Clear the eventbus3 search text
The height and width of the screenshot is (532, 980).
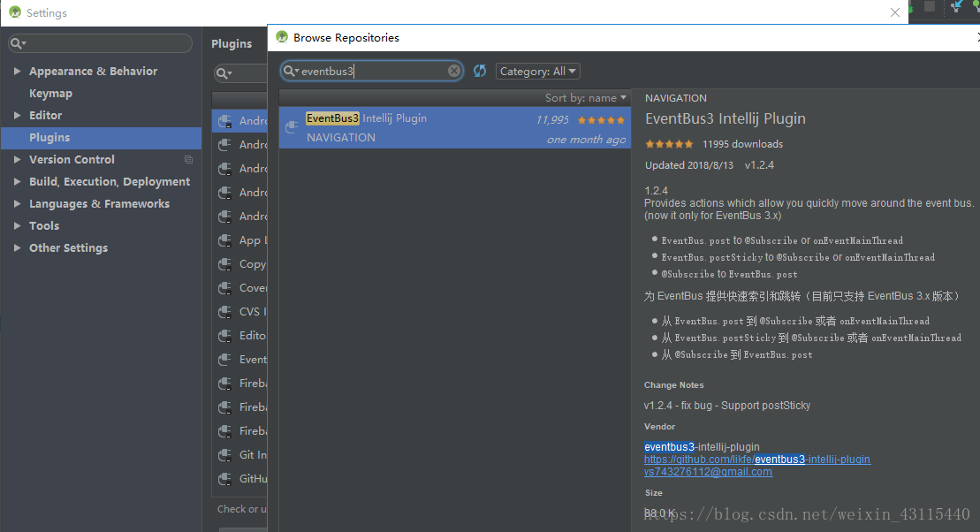(454, 72)
